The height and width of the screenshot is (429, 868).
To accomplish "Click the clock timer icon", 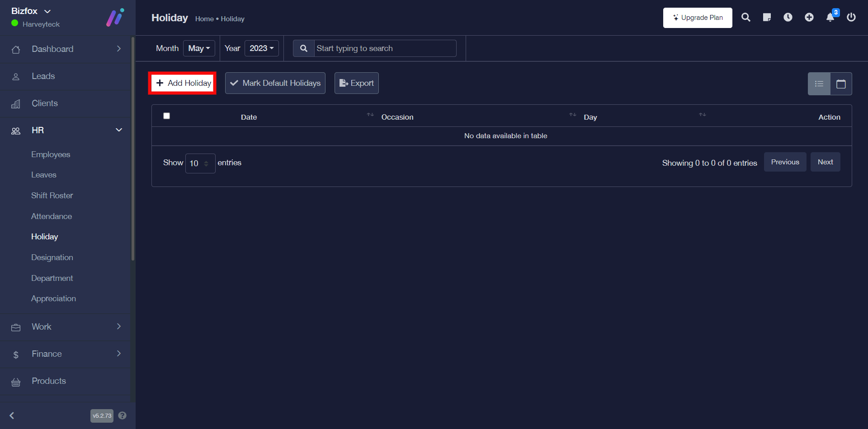I will click(788, 18).
